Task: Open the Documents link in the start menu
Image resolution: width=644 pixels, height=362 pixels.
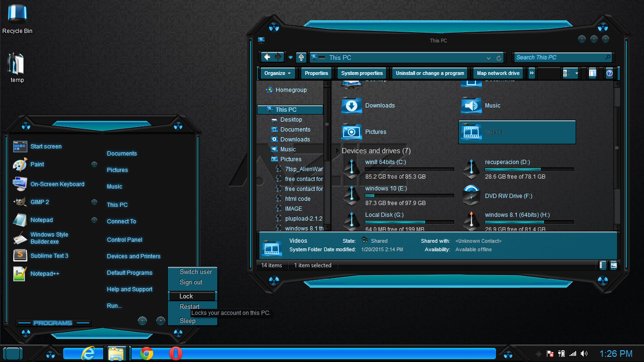Action: tap(122, 154)
